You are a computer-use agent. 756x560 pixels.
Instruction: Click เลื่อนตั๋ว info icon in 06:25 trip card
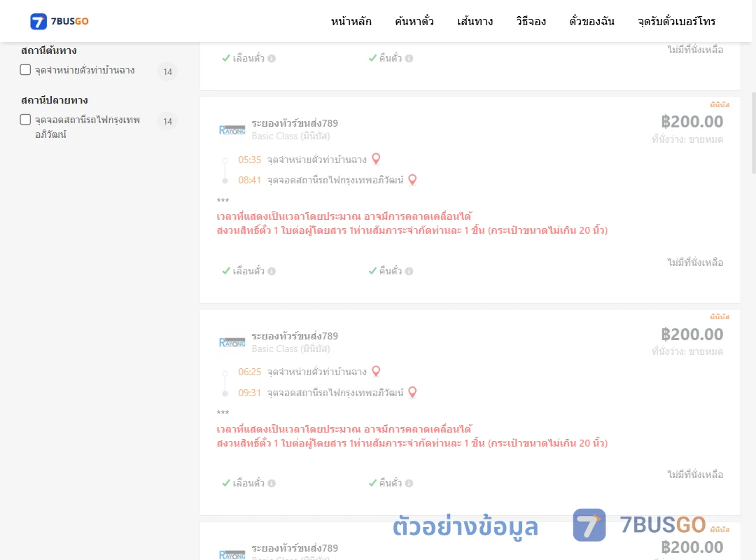272,483
